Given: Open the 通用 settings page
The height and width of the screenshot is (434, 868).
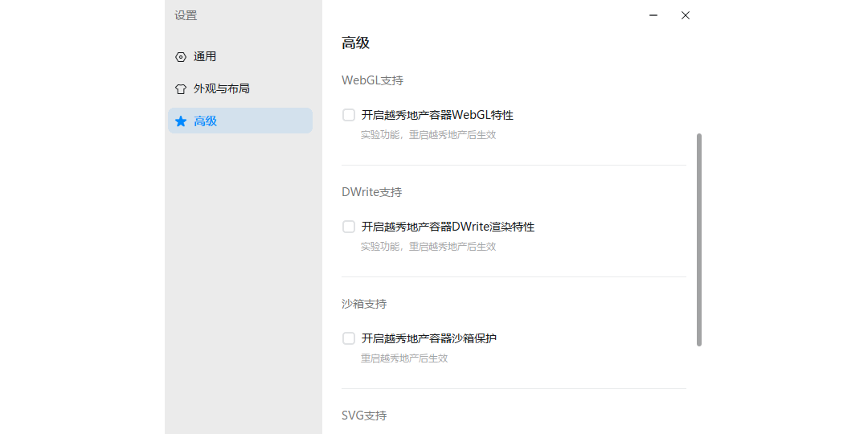Looking at the screenshot, I should click(205, 57).
